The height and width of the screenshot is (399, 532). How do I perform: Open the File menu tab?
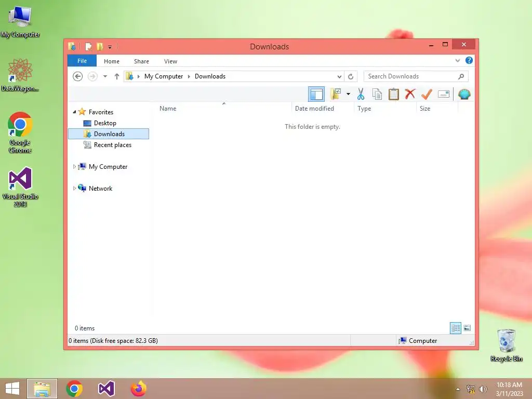82,61
